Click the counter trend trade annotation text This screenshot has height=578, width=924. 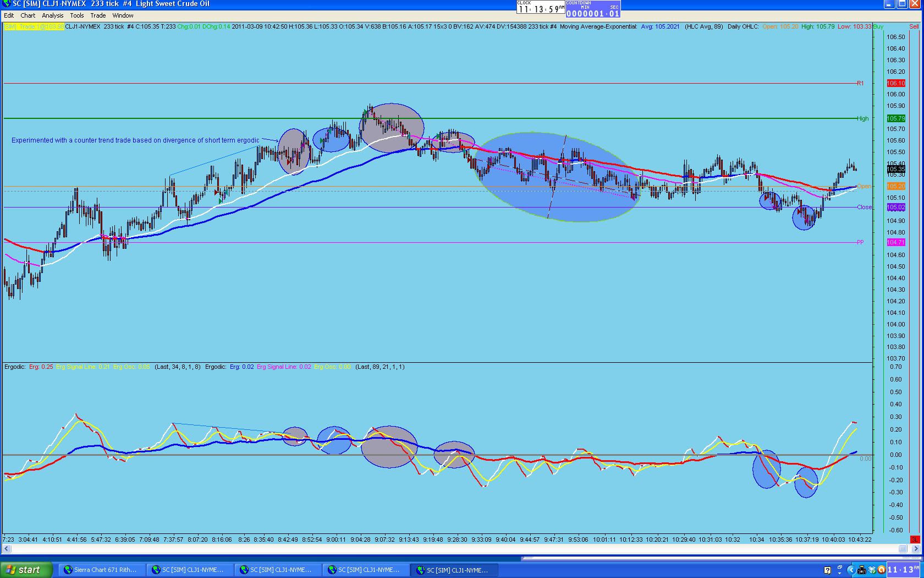(x=135, y=140)
